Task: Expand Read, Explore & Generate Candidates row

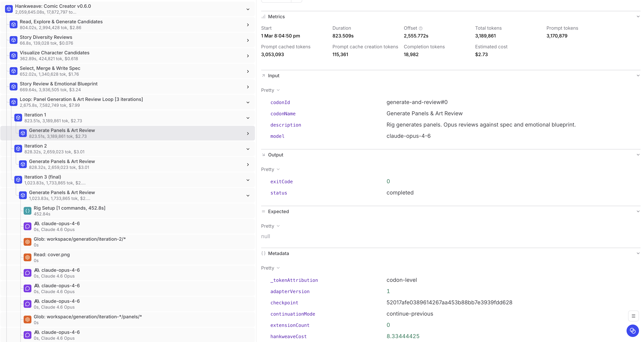Action: pyautogui.click(x=248, y=25)
